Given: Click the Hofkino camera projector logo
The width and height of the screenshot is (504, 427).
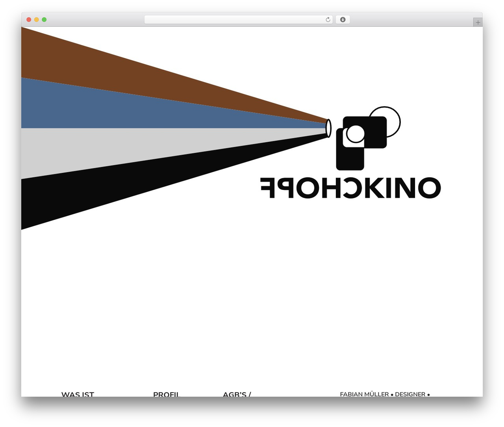Looking at the screenshot, I should click(x=363, y=138).
